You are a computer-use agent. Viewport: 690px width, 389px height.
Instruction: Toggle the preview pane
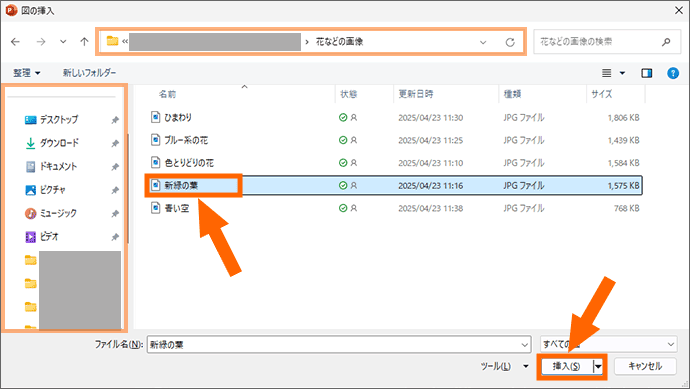coord(646,73)
